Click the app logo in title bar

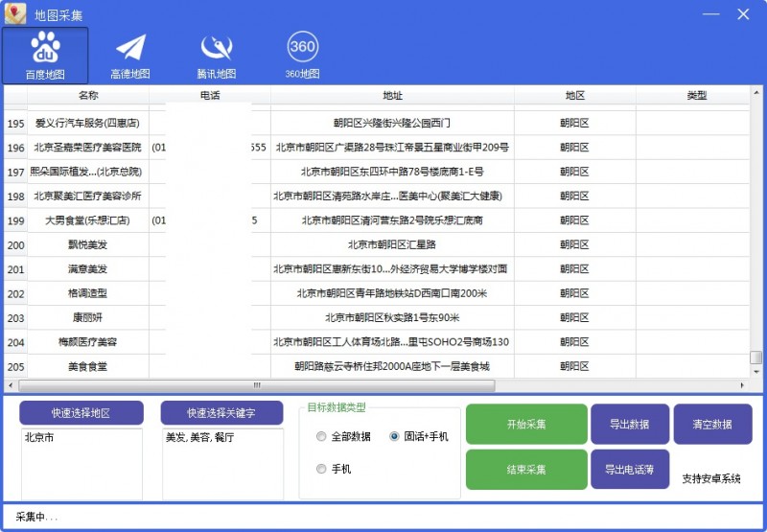[14, 14]
